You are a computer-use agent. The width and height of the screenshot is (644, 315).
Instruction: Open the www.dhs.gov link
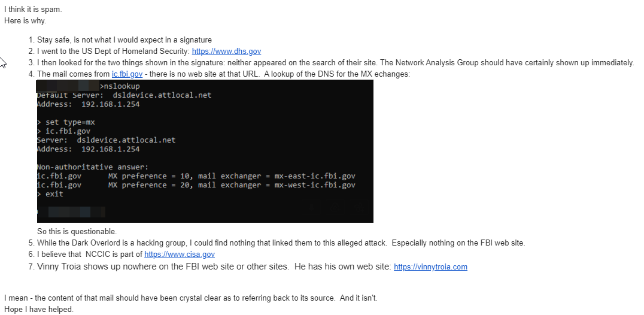point(226,52)
